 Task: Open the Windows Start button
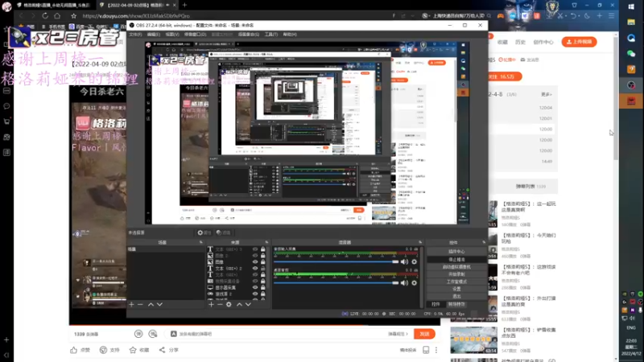pyautogui.click(x=631, y=6)
